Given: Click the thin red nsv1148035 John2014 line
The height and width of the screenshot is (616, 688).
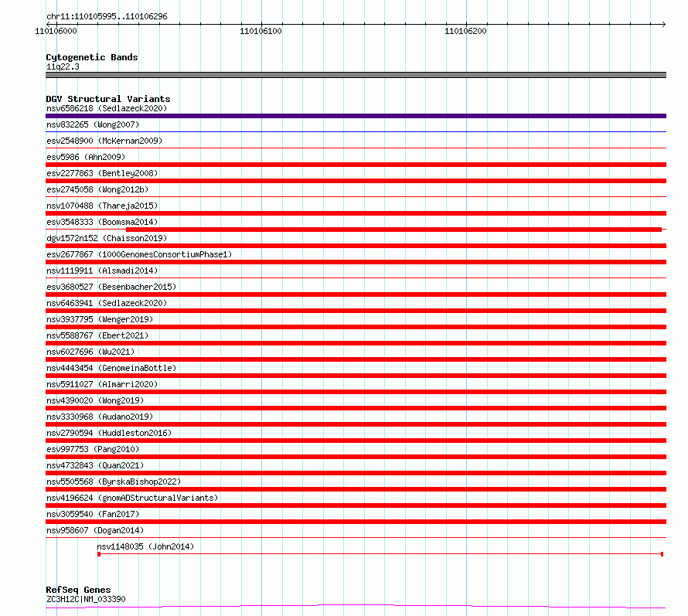Looking at the screenshot, I should pyautogui.click(x=380, y=554).
